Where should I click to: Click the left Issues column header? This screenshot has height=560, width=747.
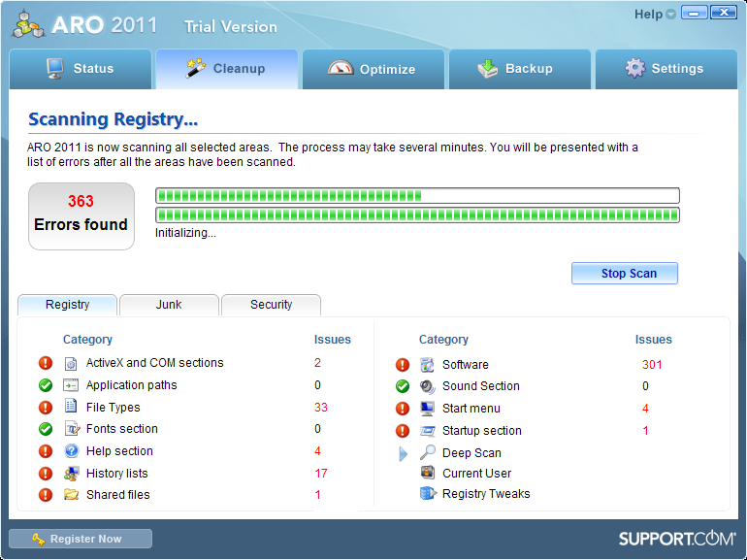(332, 340)
